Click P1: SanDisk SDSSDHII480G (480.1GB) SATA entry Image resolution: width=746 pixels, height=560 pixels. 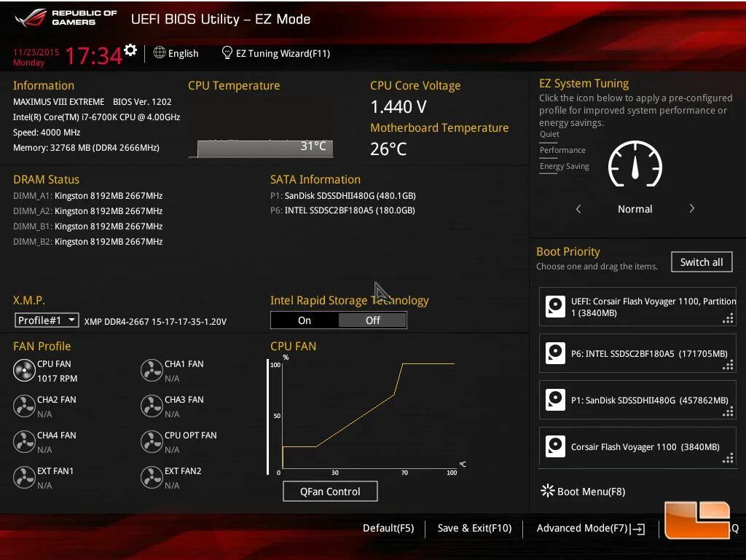343,196
